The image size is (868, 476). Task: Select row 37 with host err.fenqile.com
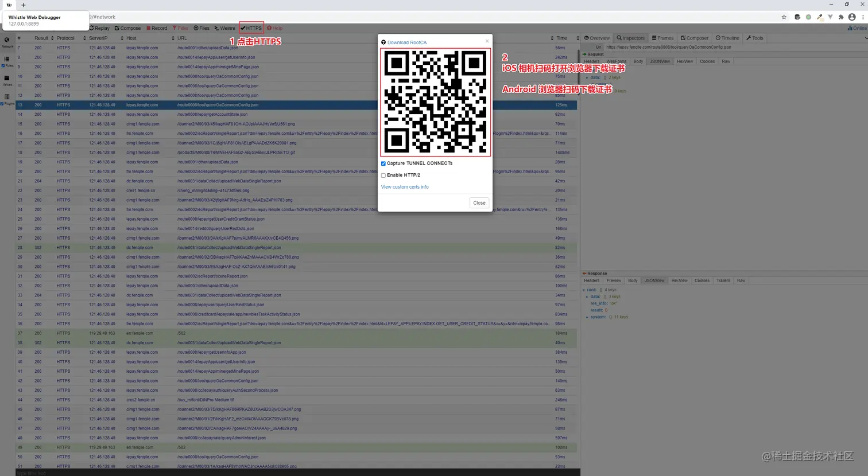point(296,333)
